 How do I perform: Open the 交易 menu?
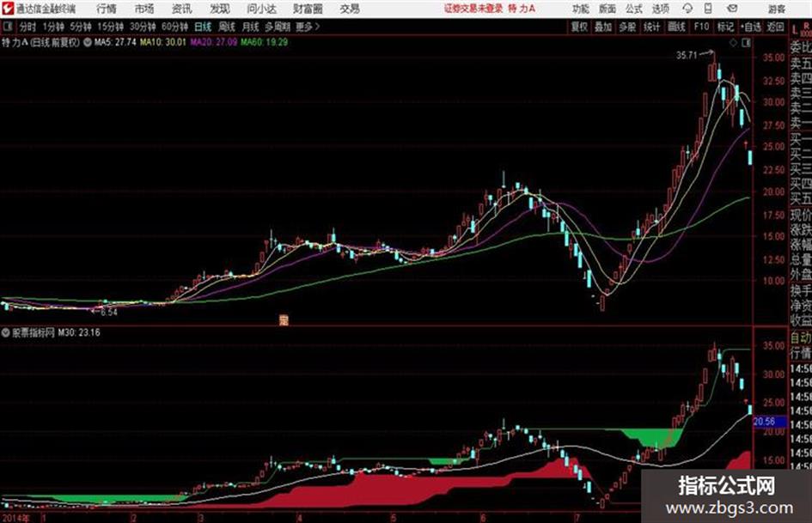pos(350,9)
